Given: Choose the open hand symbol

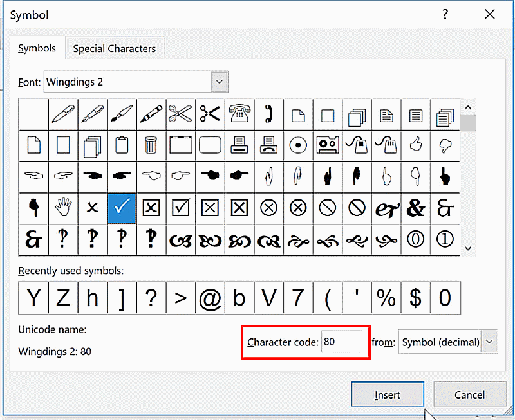Looking at the screenshot, I should point(62,207).
